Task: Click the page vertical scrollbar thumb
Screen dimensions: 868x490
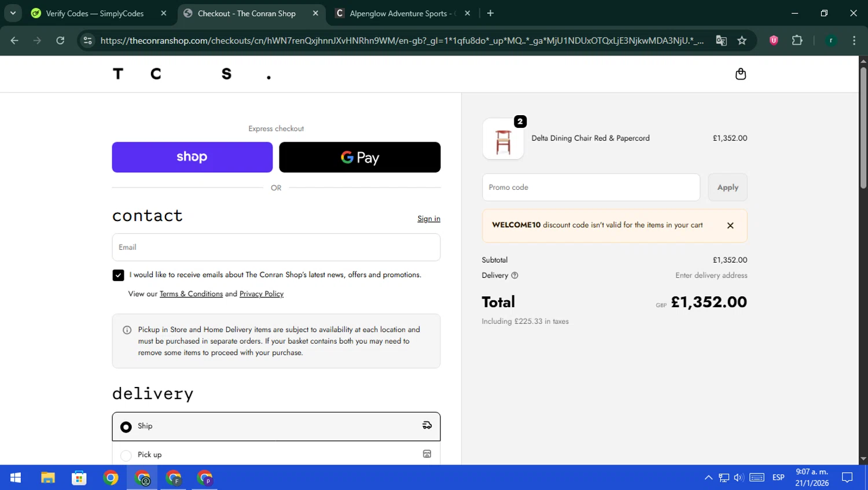Action: tap(863, 127)
